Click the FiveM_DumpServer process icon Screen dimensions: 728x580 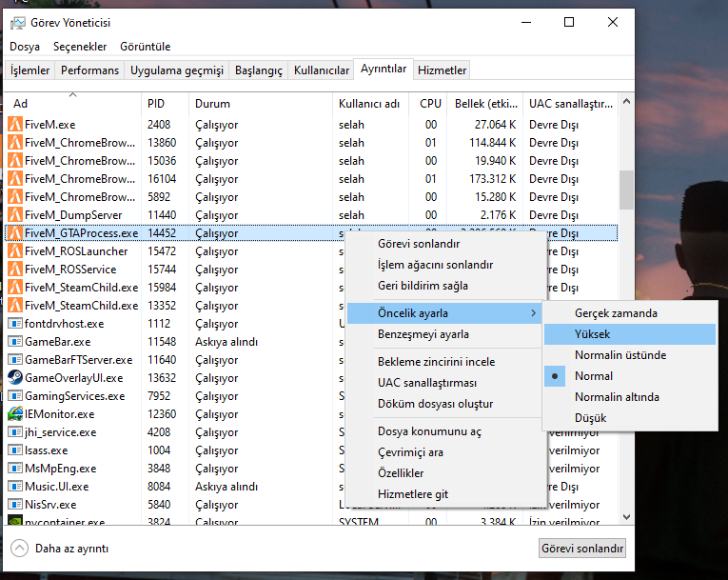15,214
